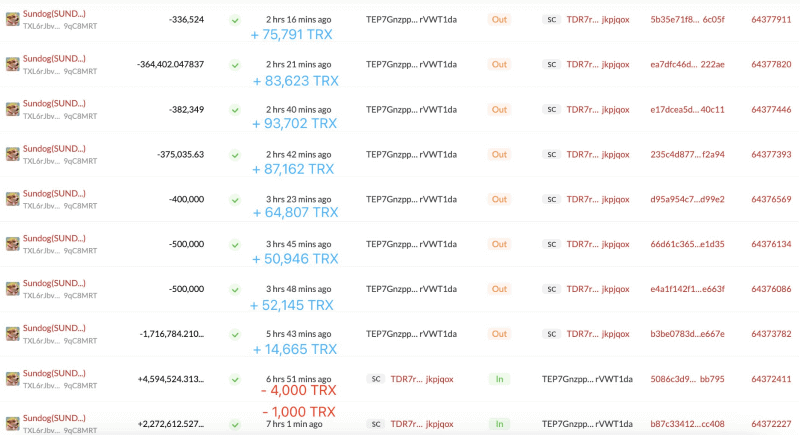
Task: Click Sundog(SUND...) token name in block 64377393 row
Action: click(54, 148)
